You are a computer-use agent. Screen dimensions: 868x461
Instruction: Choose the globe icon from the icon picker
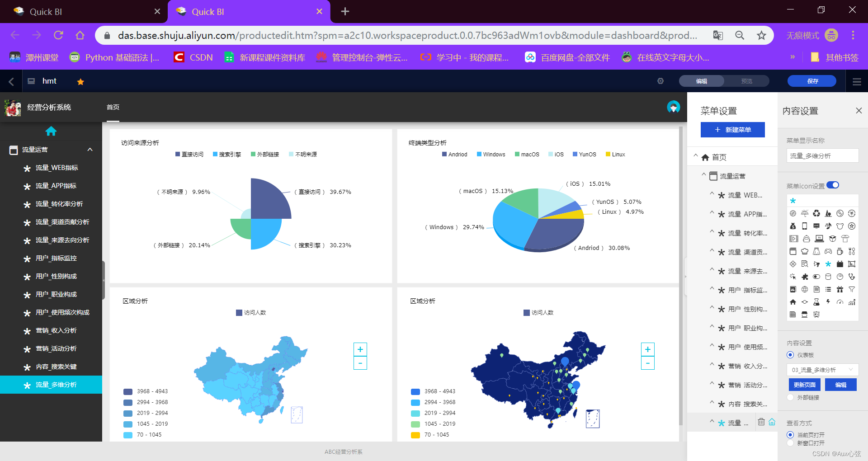pyautogui.click(x=804, y=289)
